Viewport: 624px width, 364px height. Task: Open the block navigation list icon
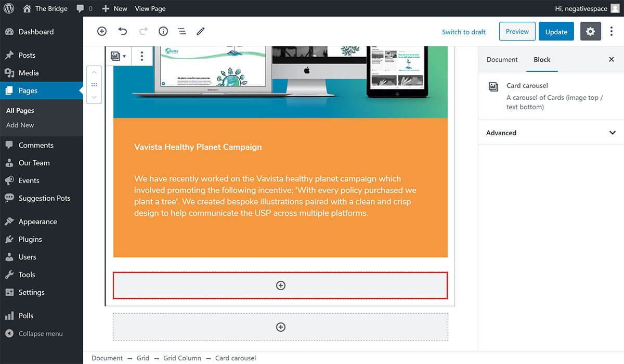(x=182, y=31)
